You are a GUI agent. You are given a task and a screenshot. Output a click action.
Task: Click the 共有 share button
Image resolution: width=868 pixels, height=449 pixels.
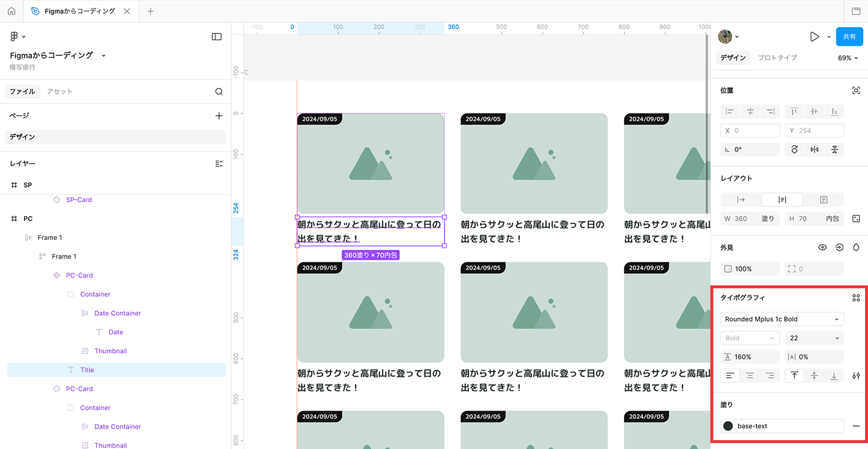(x=849, y=37)
